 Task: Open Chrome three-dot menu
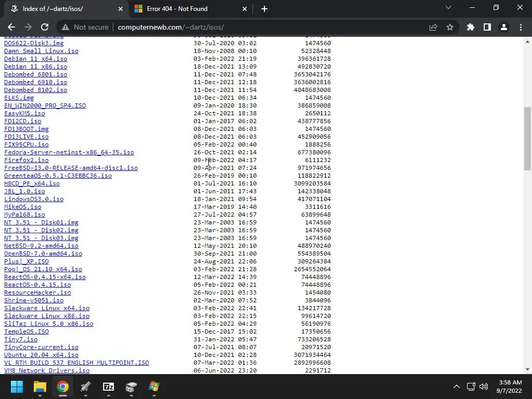(521, 27)
